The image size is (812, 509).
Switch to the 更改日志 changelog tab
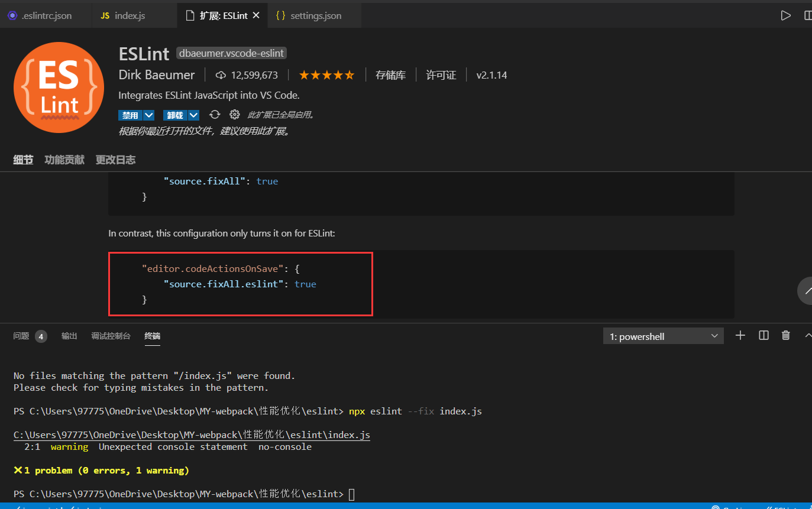click(115, 160)
